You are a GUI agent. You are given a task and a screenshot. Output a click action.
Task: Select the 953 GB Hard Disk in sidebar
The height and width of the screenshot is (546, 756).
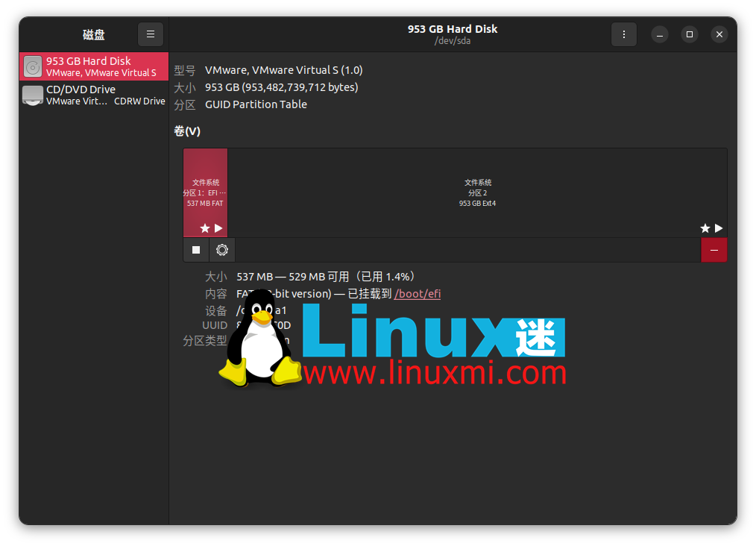pos(93,66)
